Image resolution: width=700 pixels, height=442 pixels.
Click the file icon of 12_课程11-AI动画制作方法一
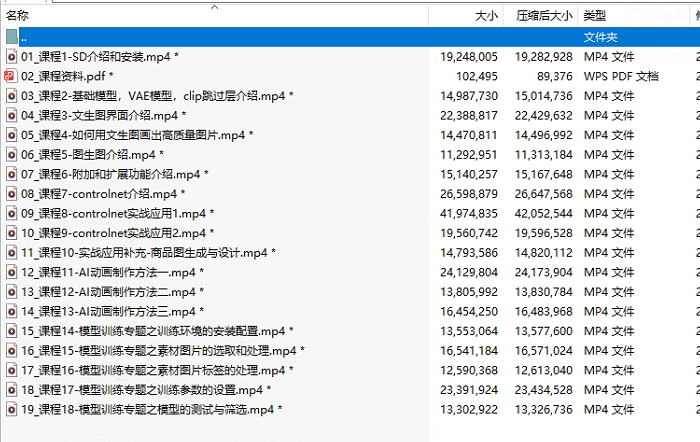[x=11, y=272]
